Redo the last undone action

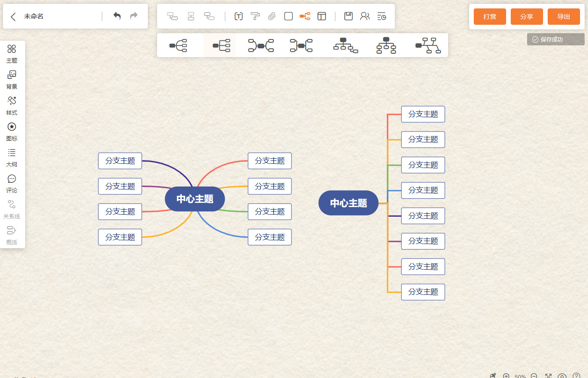(134, 16)
